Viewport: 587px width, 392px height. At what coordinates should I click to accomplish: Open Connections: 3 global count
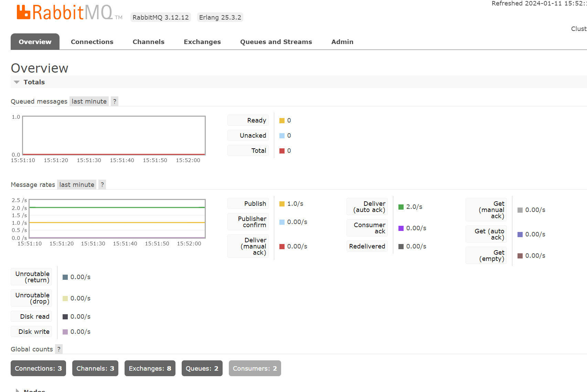coord(38,368)
